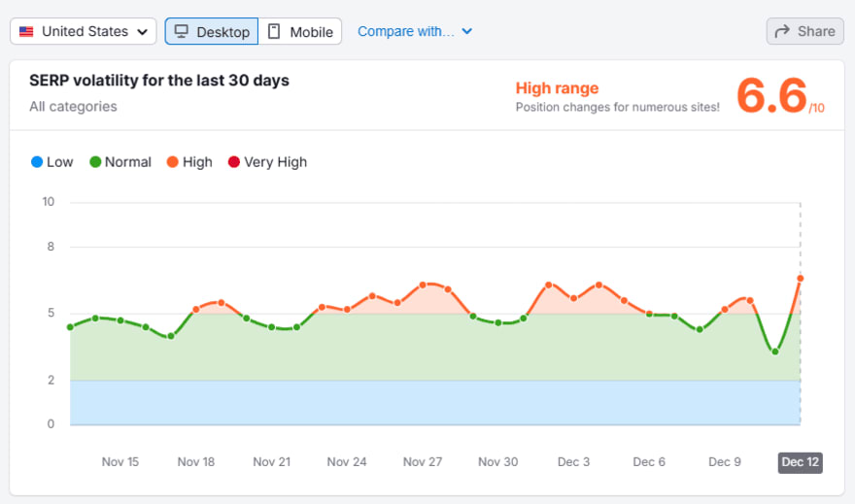This screenshot has height=504, width=855.
Task: Click the Share button
Action: (804, 31)
